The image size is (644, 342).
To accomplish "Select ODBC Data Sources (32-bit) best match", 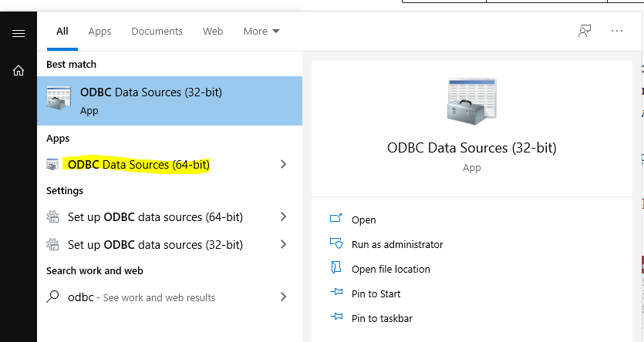I will tap(169, 100).
